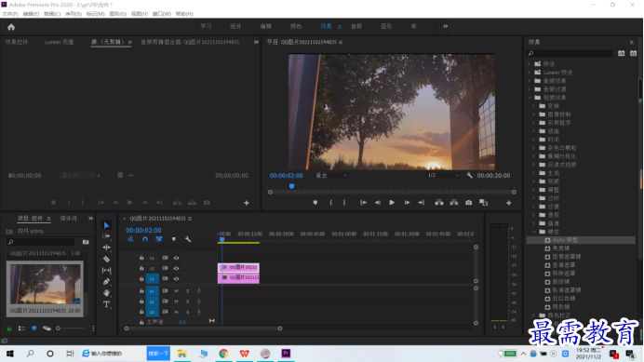
Task: Collapse the 视频效果 folder
Action: click(530, 98)
